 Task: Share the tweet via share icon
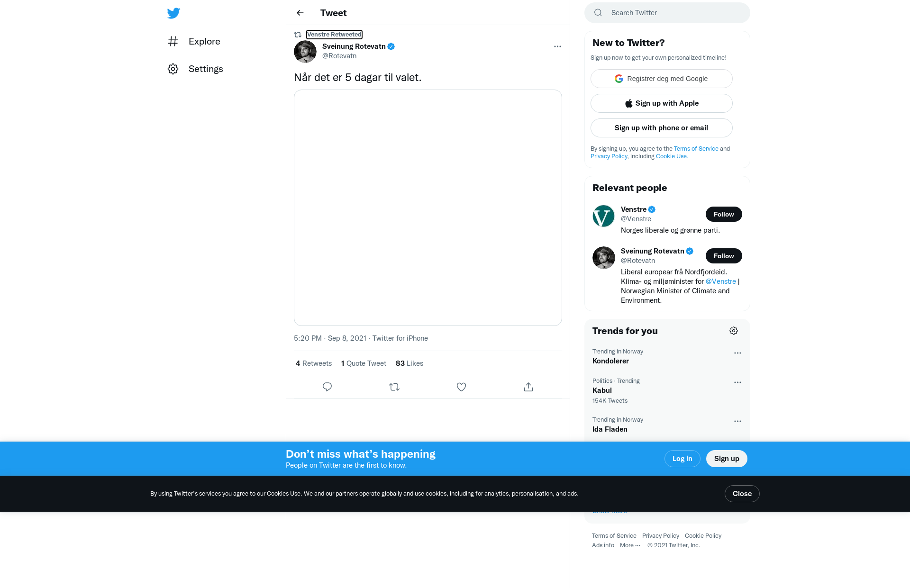point(528,387)
